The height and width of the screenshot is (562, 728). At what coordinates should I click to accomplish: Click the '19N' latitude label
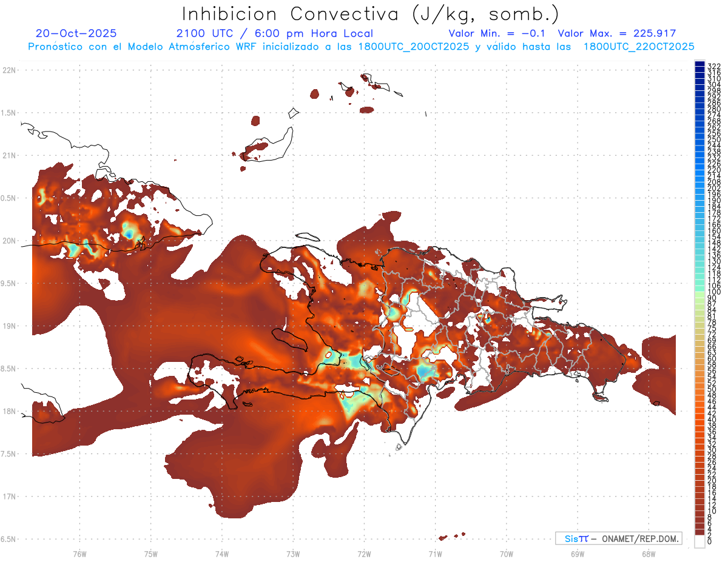9,326
